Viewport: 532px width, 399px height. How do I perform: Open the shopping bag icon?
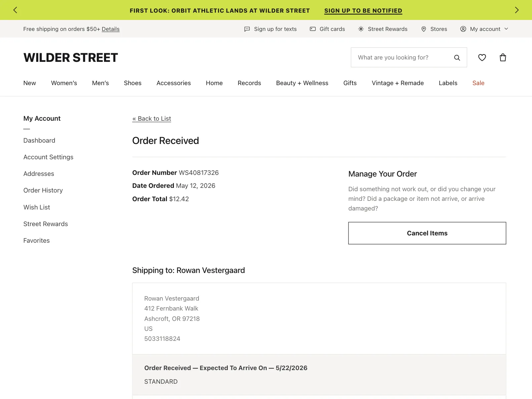point(503,58)
